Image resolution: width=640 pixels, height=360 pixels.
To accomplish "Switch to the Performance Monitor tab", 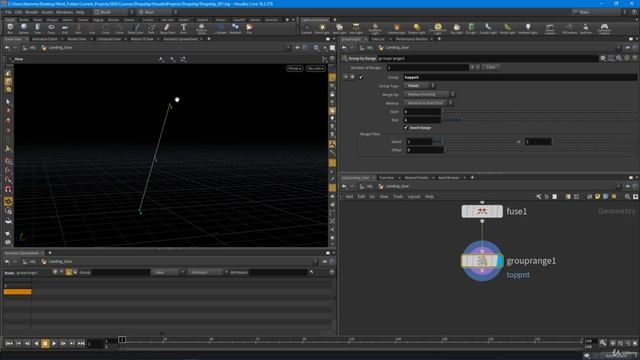I will click(x=411, y=39).
